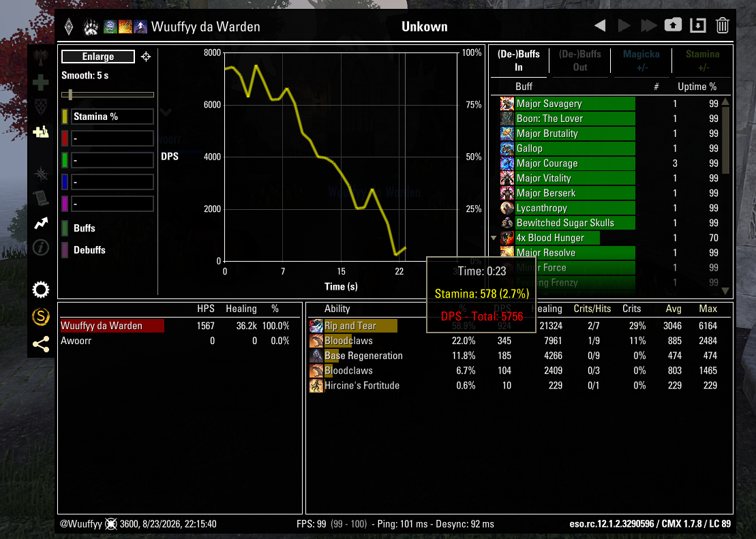Go to previous fight arrow
Screen dimensions: 756x539
click(x=600, y=25)
